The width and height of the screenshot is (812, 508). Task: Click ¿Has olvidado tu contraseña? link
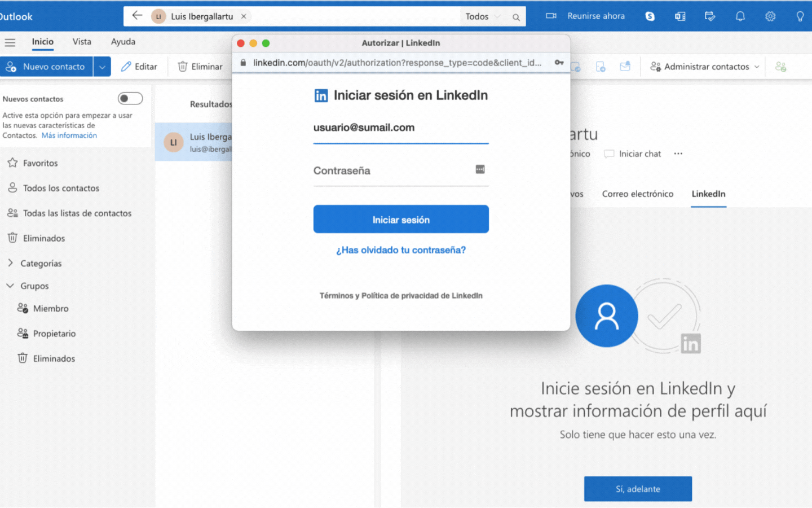[x=401, y=250]
